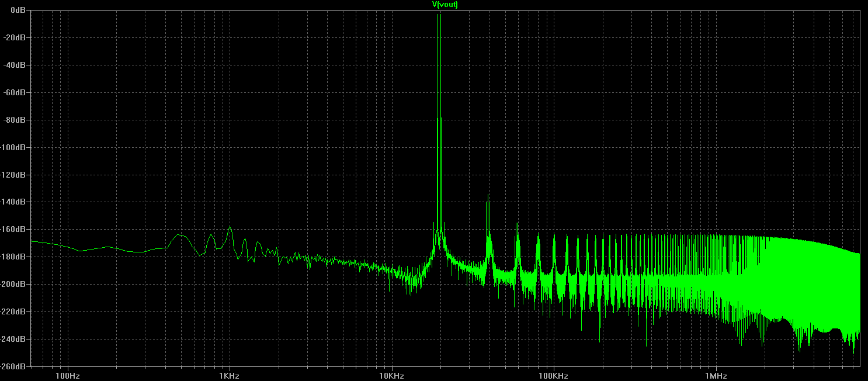868x381 pixels.
Task: Click the -40dB vertical axis label
Action: (x=16, y=65)
